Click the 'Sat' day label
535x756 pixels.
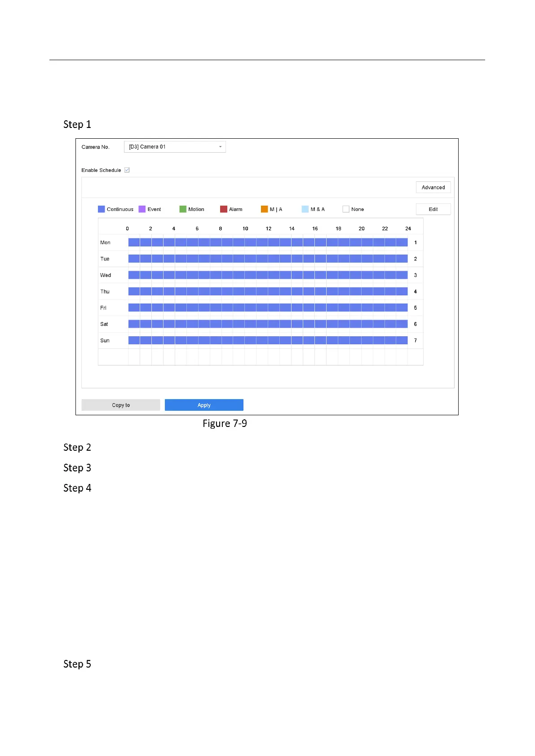coord(104,324)
